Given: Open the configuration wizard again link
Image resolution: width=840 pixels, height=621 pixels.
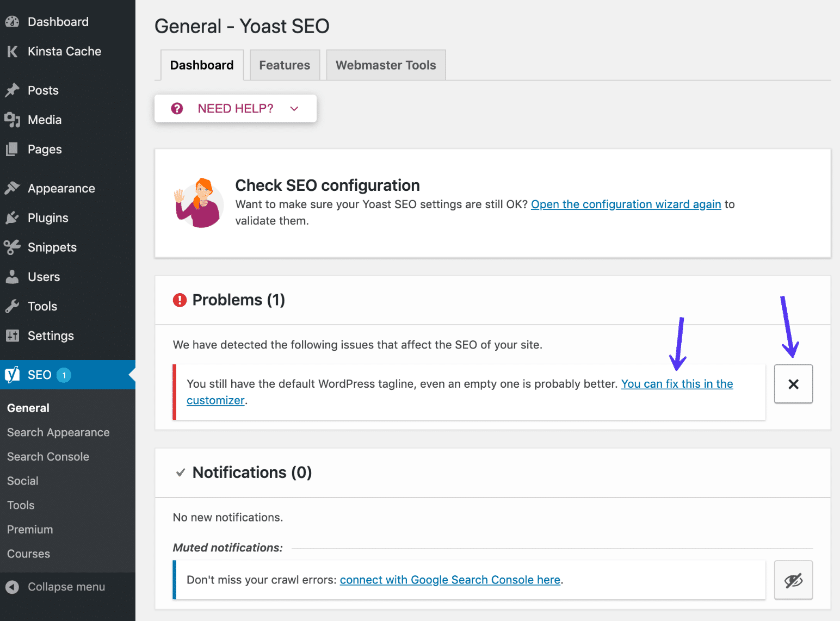Looking at the screenshot, I should pos(626,204).
